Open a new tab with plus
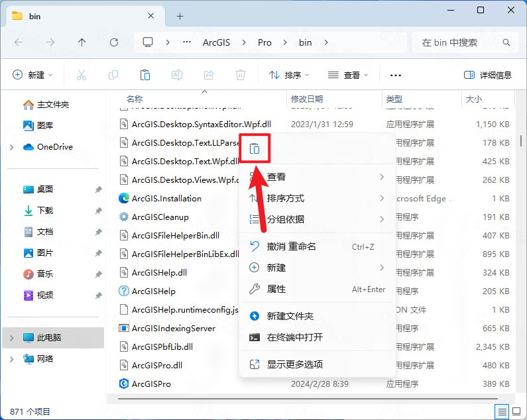527x420 pixels. 180,16
